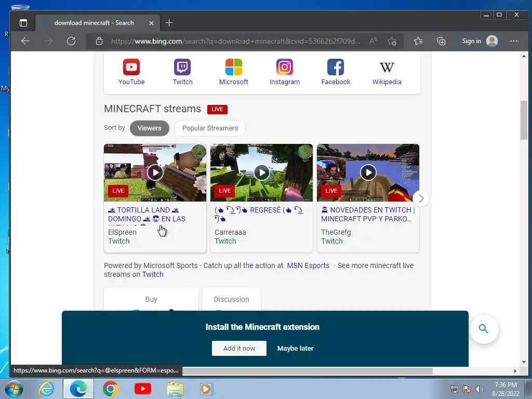Click the floating search magnifier button
The height and width of the screenshot is (399, 532).
pyautogui.click(x=484, y=329)
